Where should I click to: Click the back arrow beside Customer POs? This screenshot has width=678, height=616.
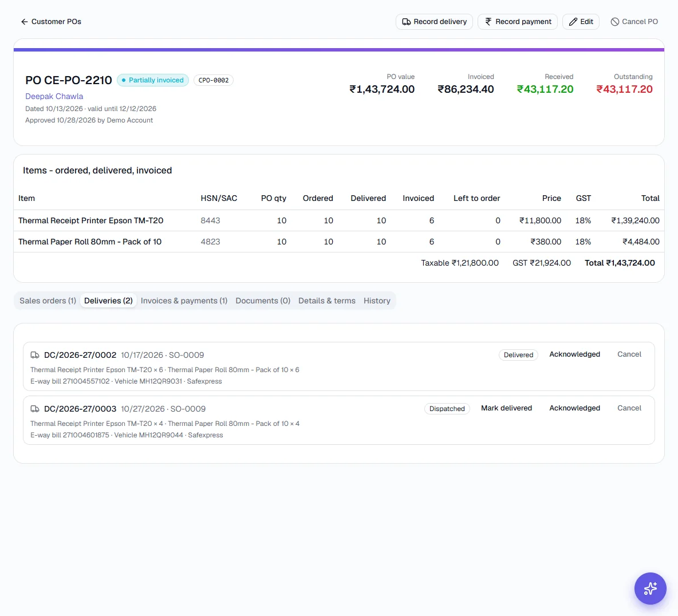click(x=24, y=22)
